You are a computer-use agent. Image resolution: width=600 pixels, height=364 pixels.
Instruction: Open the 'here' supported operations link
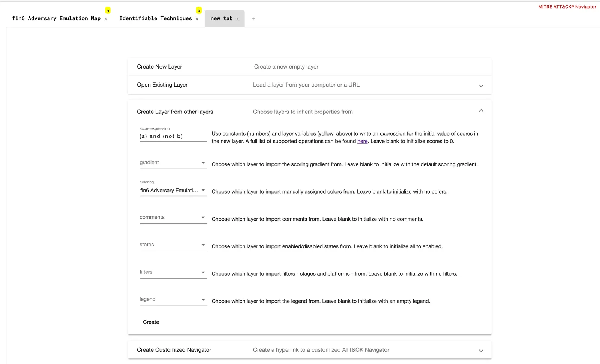(x=363, y=141)
